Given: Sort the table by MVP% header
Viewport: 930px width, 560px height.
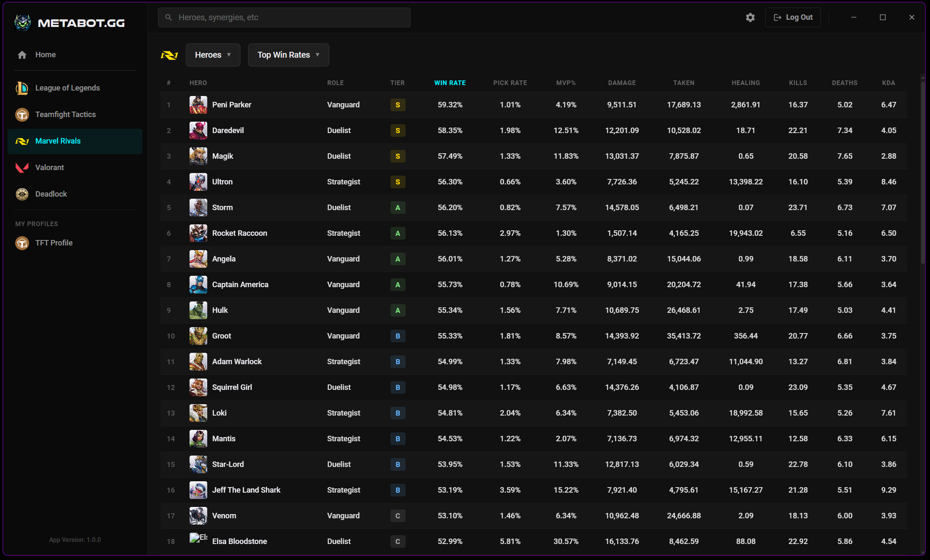Looking at the screenshot, I should (566, 83).
